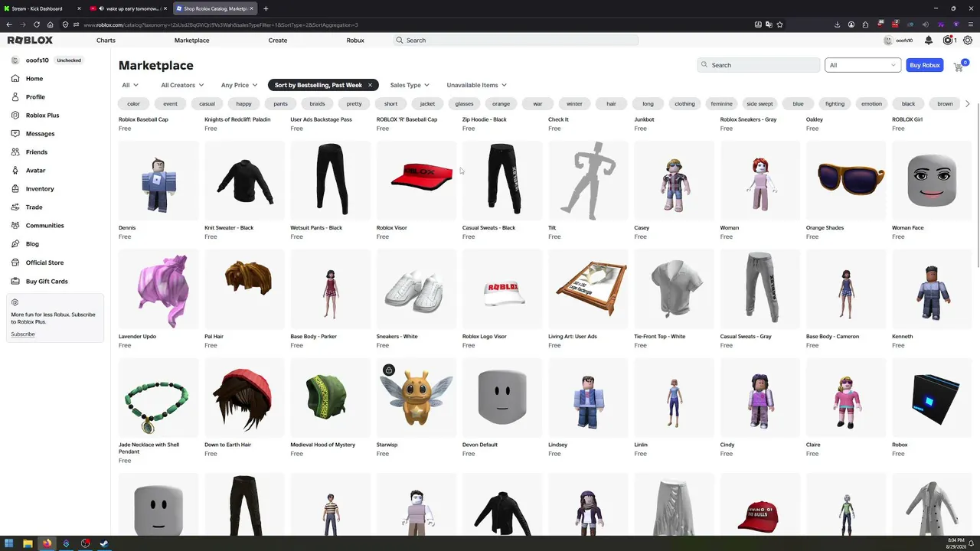
Task: Open the Living Art: User Ads thumbnail
Action: point(588,289)
